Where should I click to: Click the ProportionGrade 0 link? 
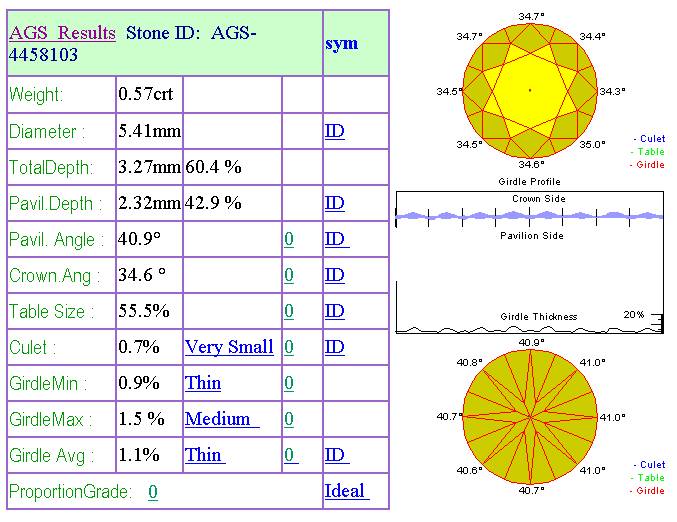(x=153, y=491)
